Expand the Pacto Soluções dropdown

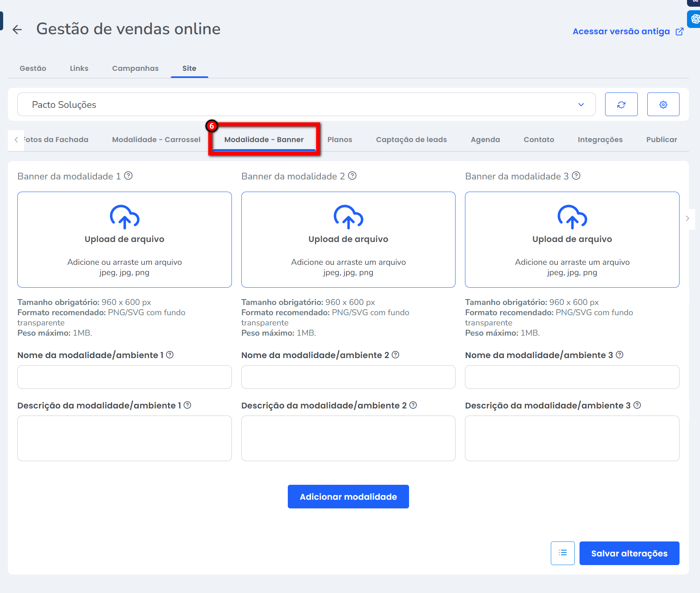click(581, 105)
